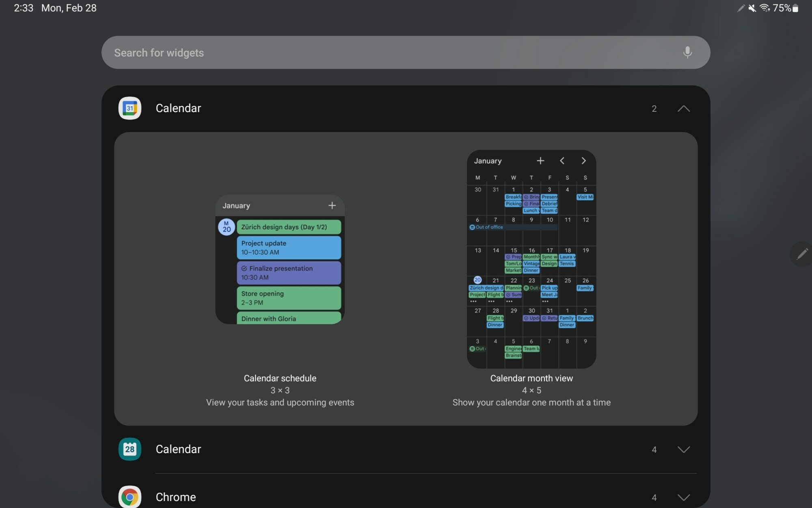The height and width of the screenshot is (508, 812).
Task: Tap the plus icon in schedule widget
Action: click(x=332, y=206)
